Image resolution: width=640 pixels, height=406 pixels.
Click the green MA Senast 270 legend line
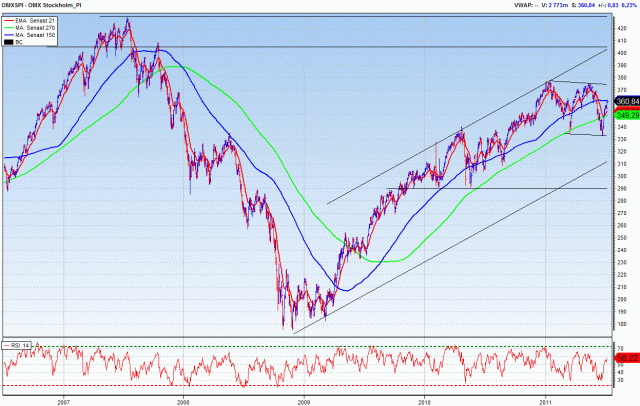[12, 27]
